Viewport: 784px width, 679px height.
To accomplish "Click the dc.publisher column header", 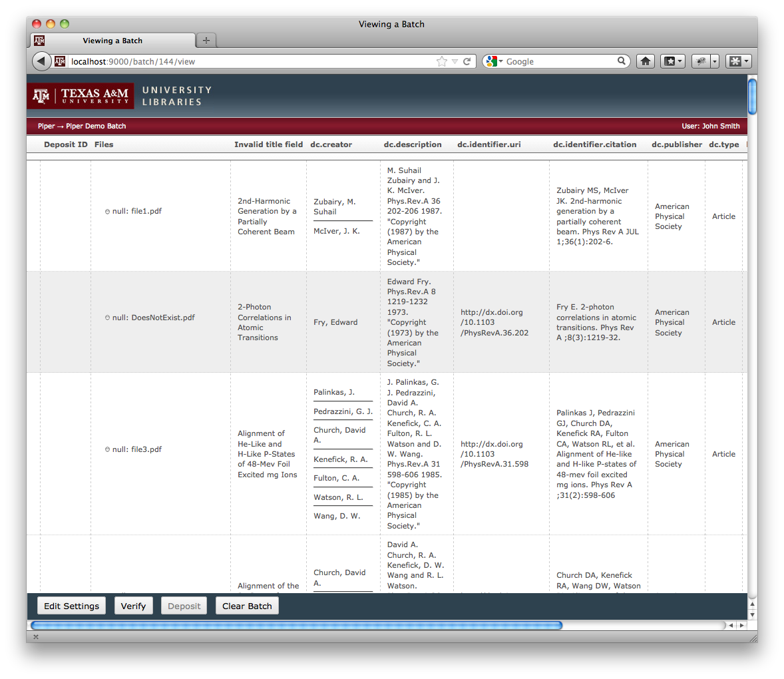I will click(676, 144).
